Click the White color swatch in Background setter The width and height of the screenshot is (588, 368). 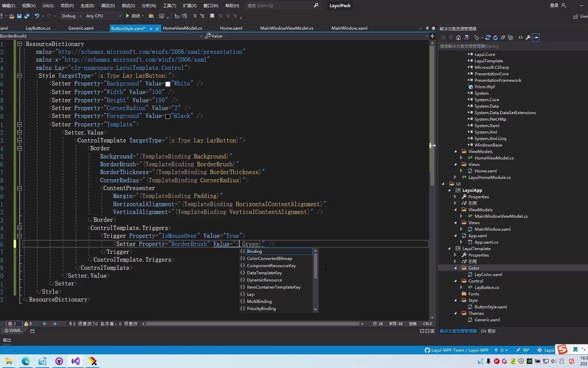168,84
